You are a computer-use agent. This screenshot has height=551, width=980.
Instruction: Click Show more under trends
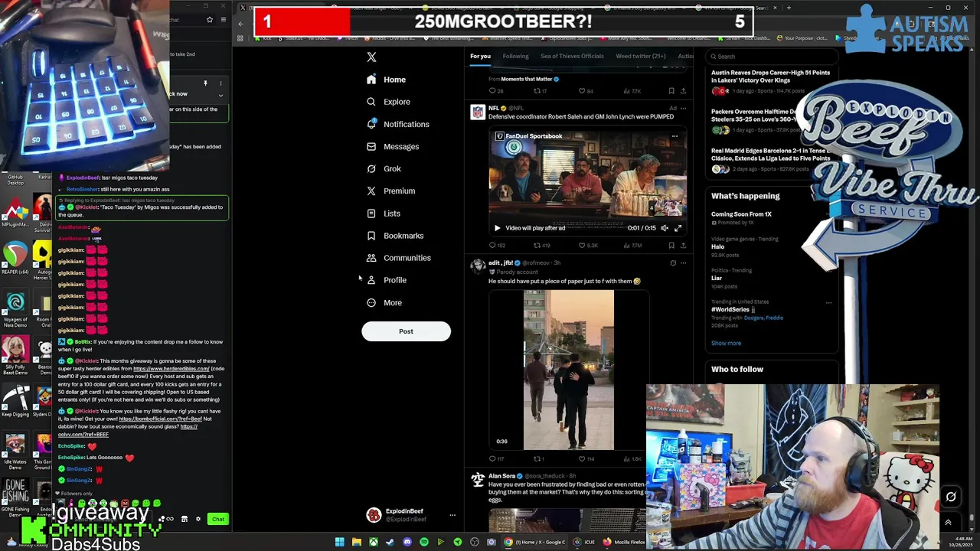[x=726, y=344]
